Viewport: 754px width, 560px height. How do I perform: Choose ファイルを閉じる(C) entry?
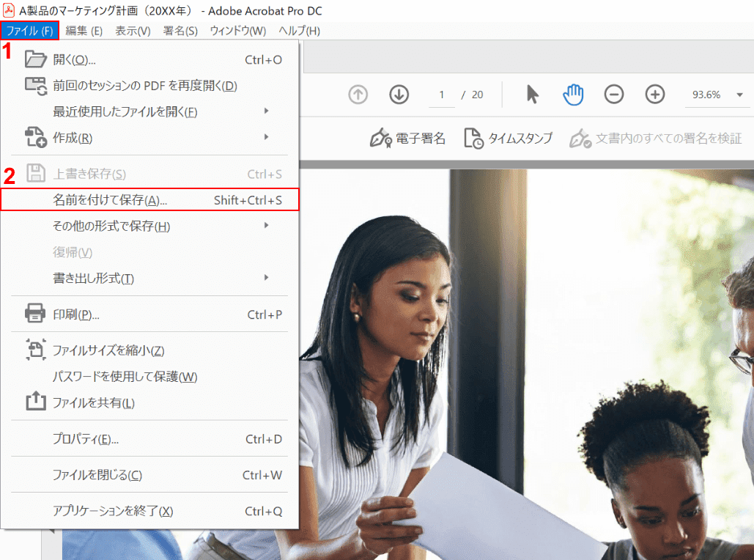(x=149, y=475)
